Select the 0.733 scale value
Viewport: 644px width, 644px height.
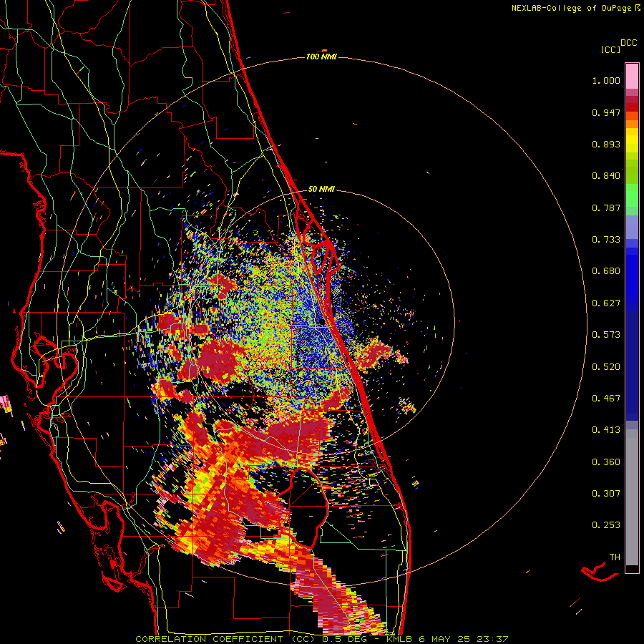(x=606, y=240)
